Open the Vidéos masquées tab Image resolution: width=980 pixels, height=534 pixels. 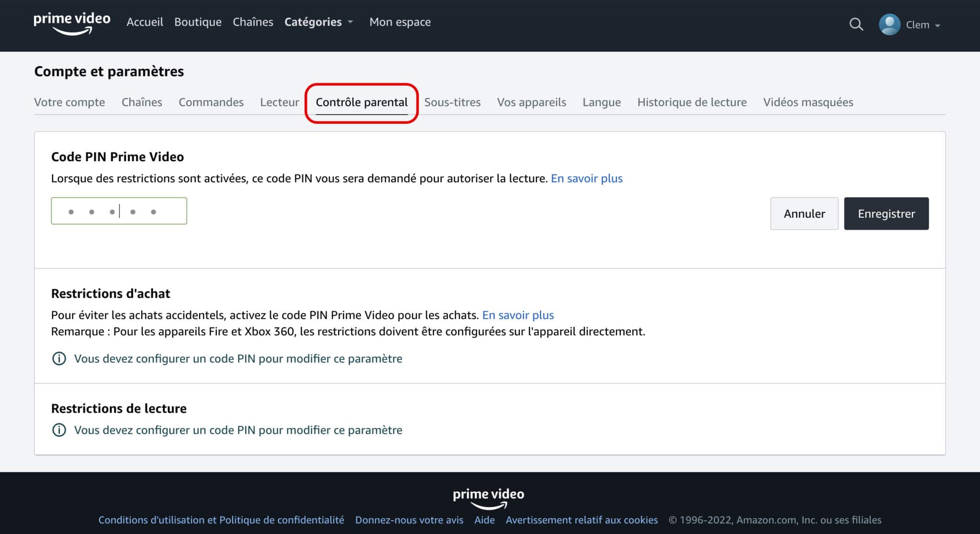[x=808, y=102]
